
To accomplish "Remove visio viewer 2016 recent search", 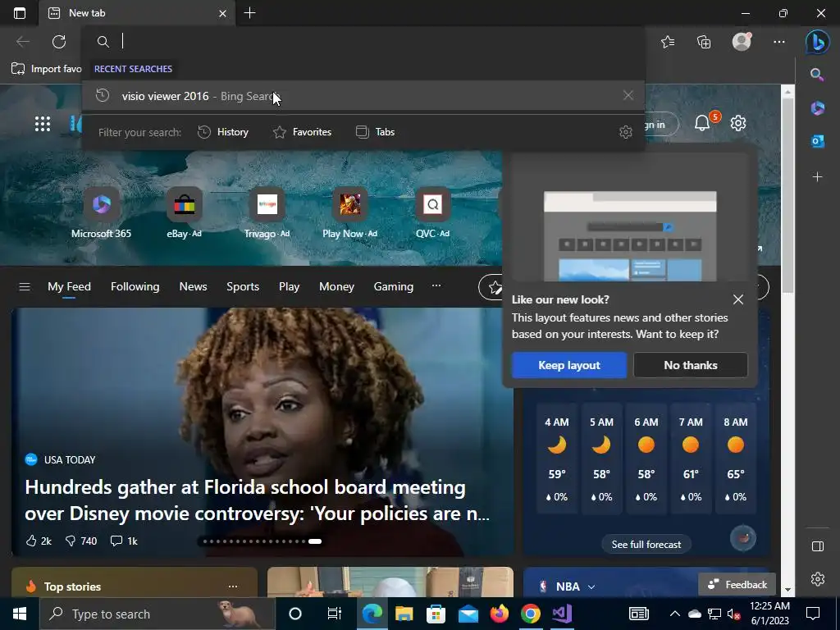I will [628, 95].
